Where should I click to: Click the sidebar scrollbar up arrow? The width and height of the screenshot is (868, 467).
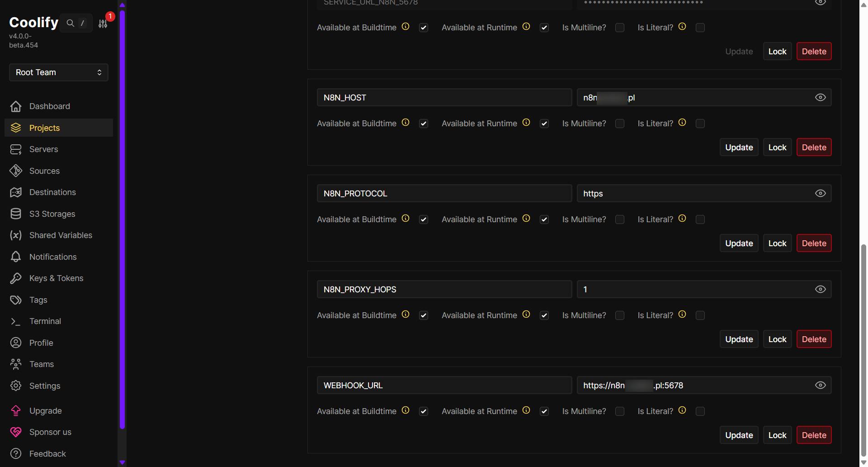[122, 5]
